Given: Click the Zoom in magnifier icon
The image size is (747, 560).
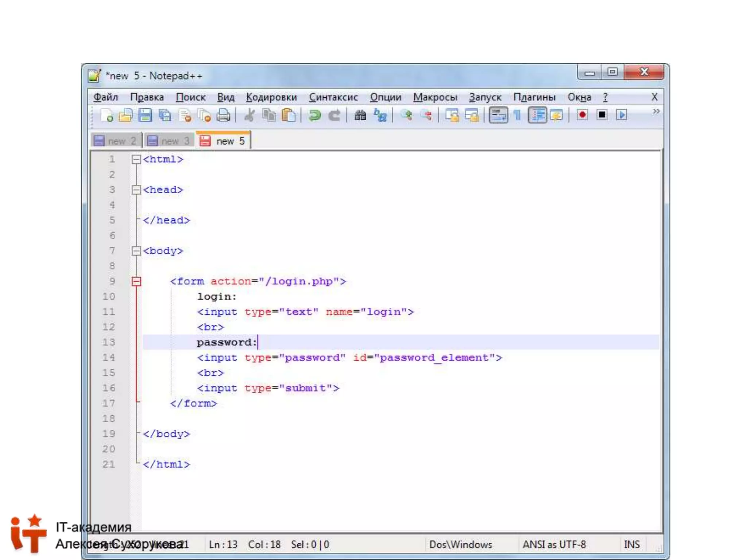Looking at the screenshot, I should pyautogui.click(x=406, y=115).
